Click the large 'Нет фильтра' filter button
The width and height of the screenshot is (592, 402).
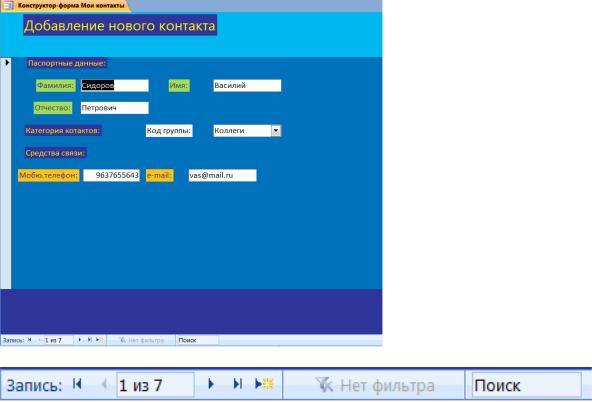(374, 385)
